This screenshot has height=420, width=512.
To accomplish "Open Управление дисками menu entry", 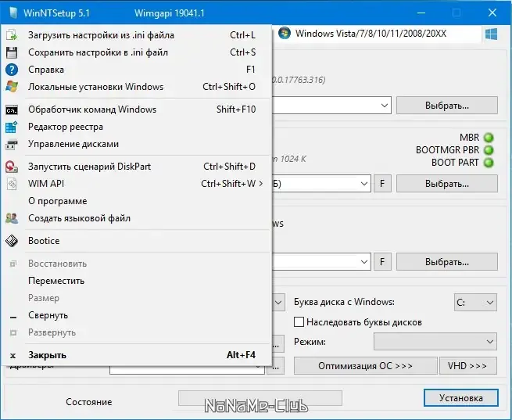I will pos(137,144).
